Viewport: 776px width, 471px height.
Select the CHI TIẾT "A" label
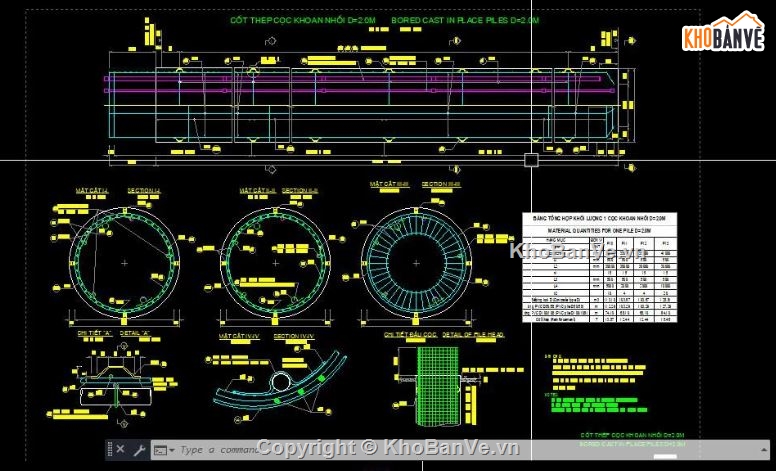pos(95,333)
